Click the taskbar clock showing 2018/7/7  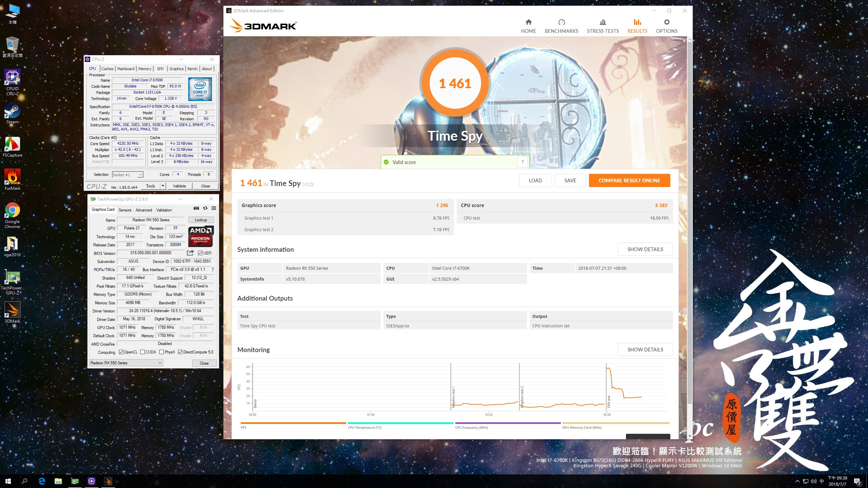[837, 481]
